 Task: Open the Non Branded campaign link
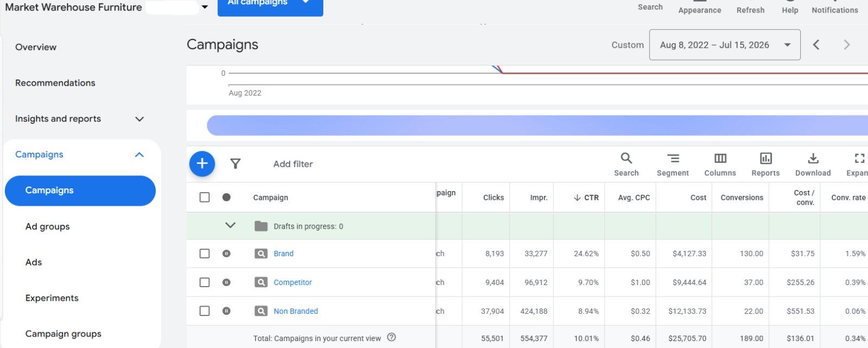click(x=296, y=311)
